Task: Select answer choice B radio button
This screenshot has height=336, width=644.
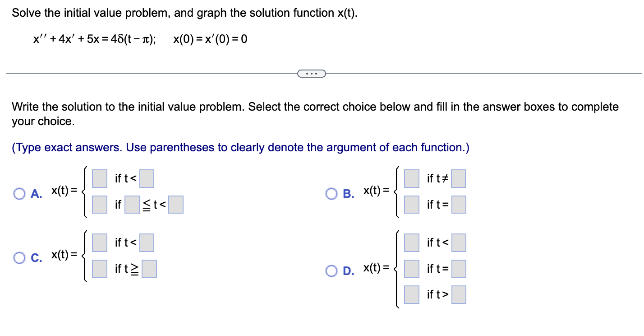Action: point(332,193)
